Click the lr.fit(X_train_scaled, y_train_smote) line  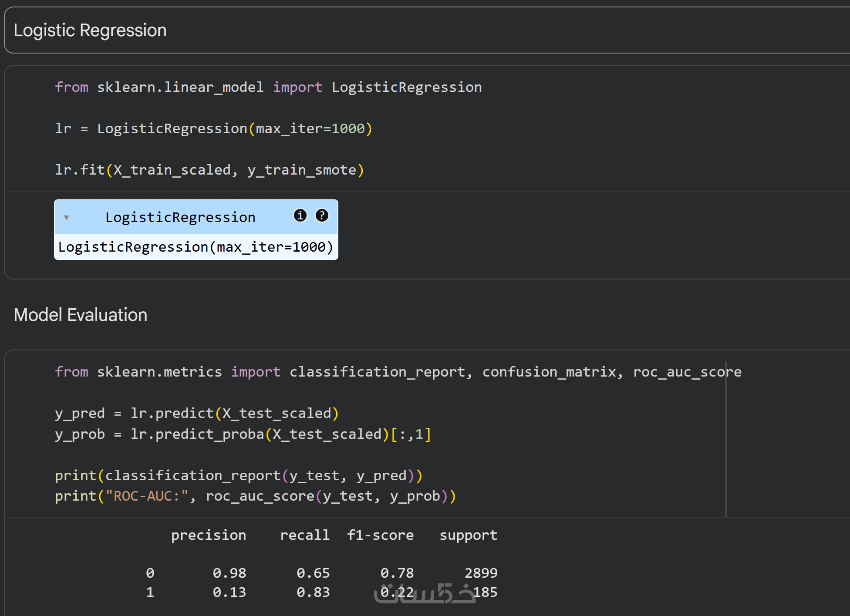(x=209, y=170)
